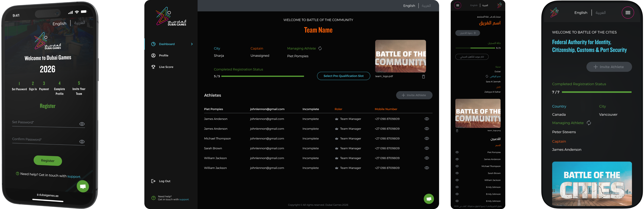
Task: Click the logo on the Arabic mobile screen
Action: pyautogui.click(x=499, y=5)
